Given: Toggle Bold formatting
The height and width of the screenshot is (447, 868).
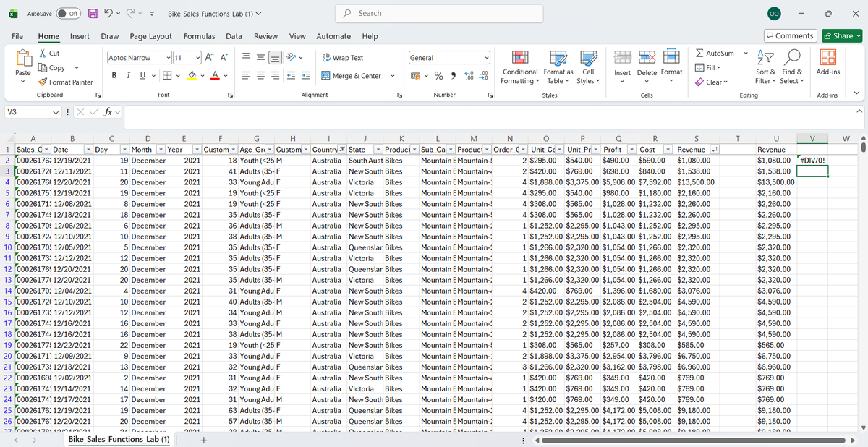Looking at the screenshot, I should pyautogui.click(x=116, y=76).
